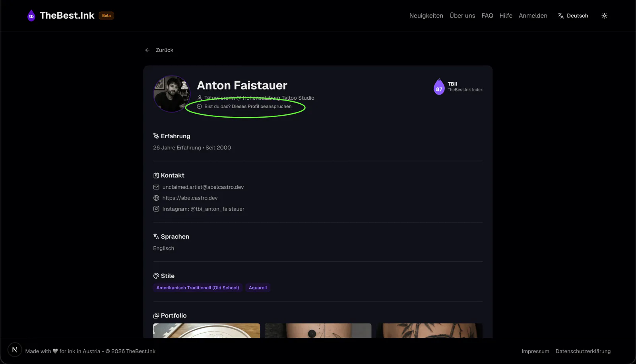
Task: Click the purple TBII score badge 87
Action: point(439,87)
